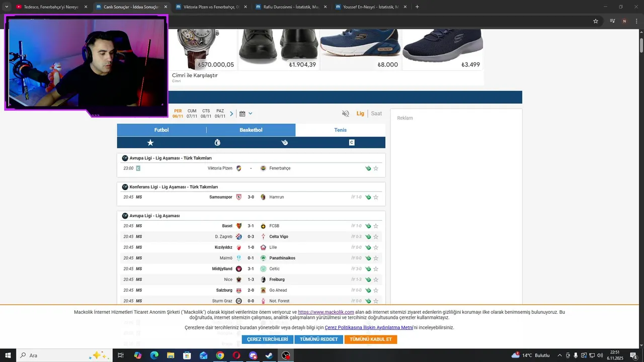
Task: Star the Malmö - Panathinaikos match
Action: pos(376,258)
